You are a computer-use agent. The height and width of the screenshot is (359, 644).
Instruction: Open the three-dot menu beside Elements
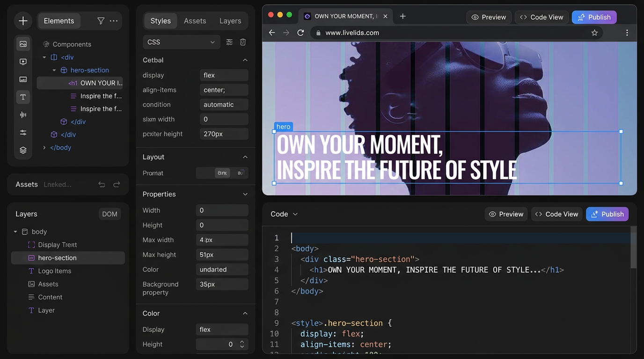click(114, 21)
